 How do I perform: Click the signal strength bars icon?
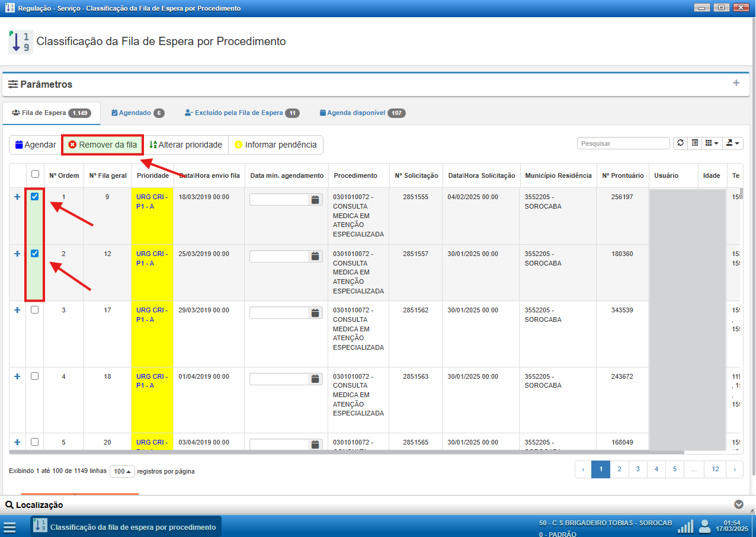(x=685, y=526)
